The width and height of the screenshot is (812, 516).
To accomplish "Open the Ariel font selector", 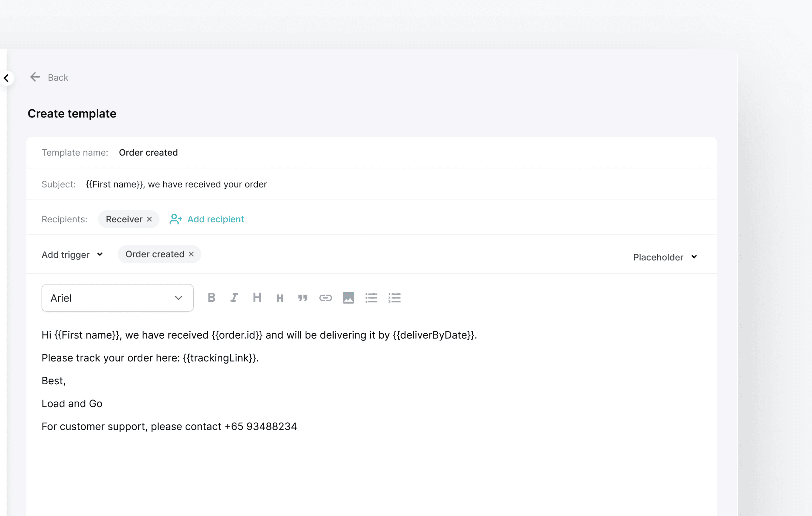I will pos(117,298).
